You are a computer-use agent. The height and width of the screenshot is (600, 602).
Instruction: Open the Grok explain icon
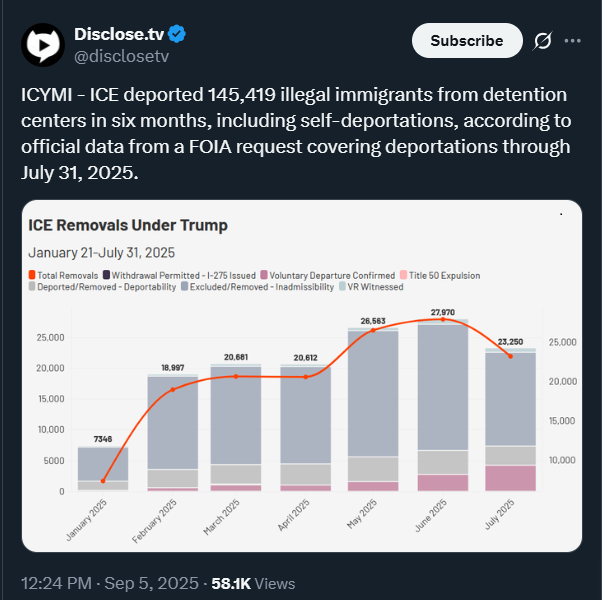tap(543, 41)
